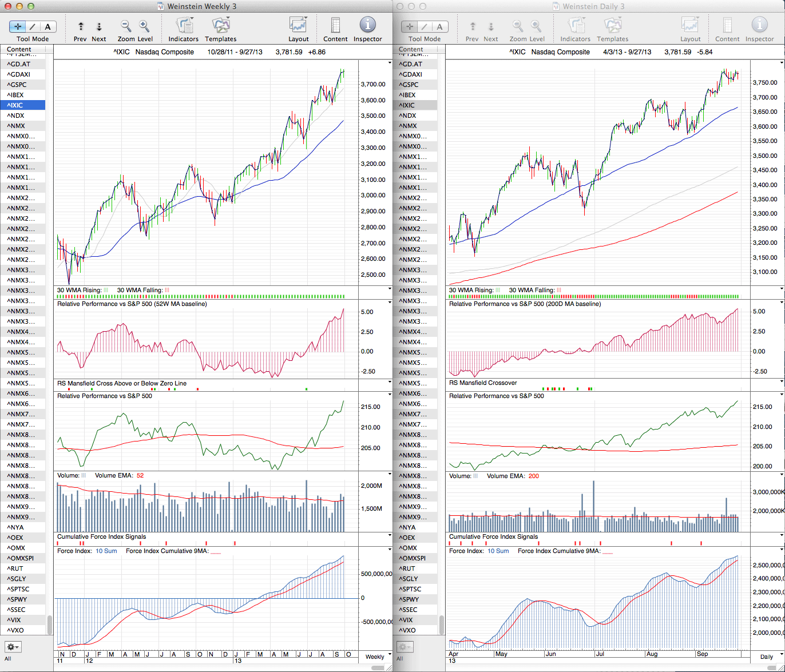Toggle the Content sidebar in Weekly window
Screen dimensions: 785x672
coord(335,26)
